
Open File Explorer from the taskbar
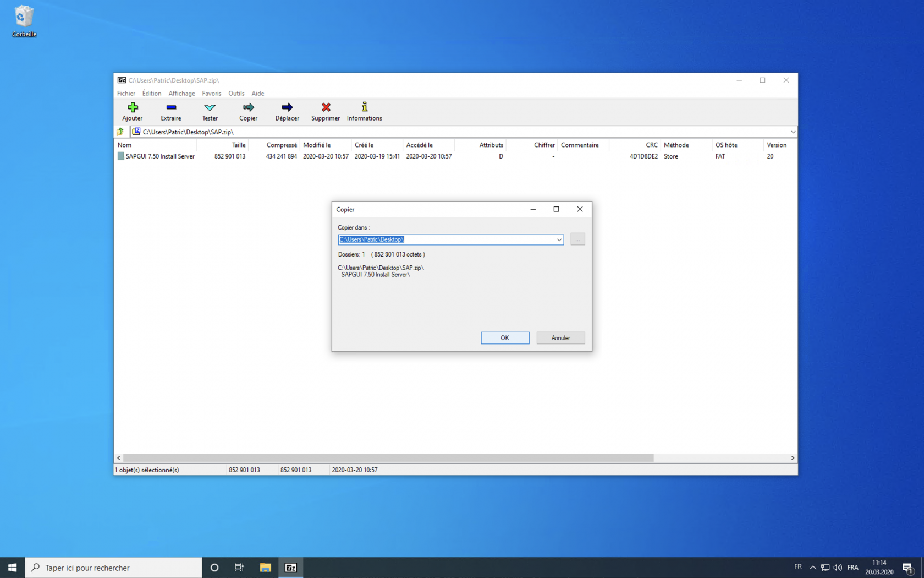pyautogui.click(x=265, y=568)
